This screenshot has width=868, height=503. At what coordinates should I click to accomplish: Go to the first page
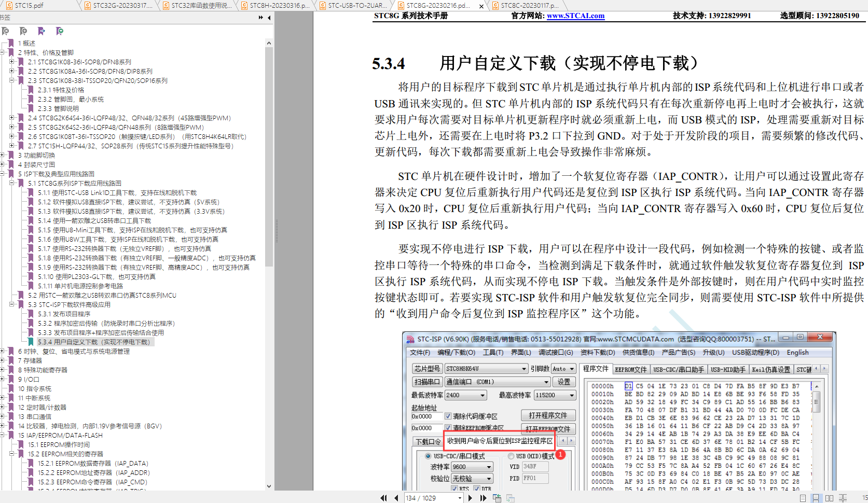tap(383, 498)
